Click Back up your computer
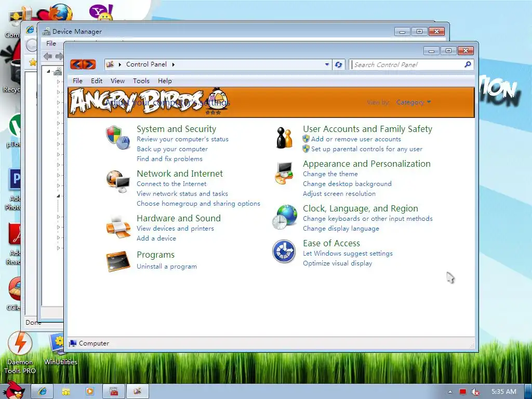This screenshot has height=399, width=532. point(172,149)
